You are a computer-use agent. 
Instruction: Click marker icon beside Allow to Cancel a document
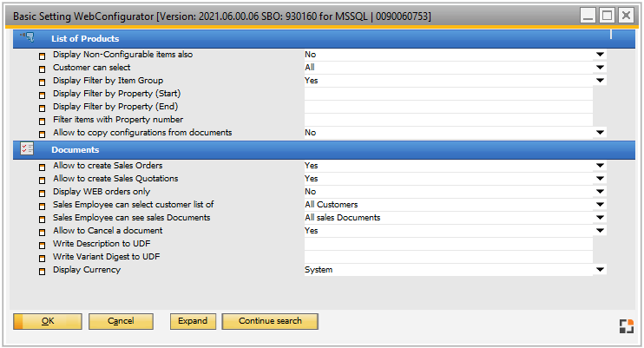click(42, 232)
